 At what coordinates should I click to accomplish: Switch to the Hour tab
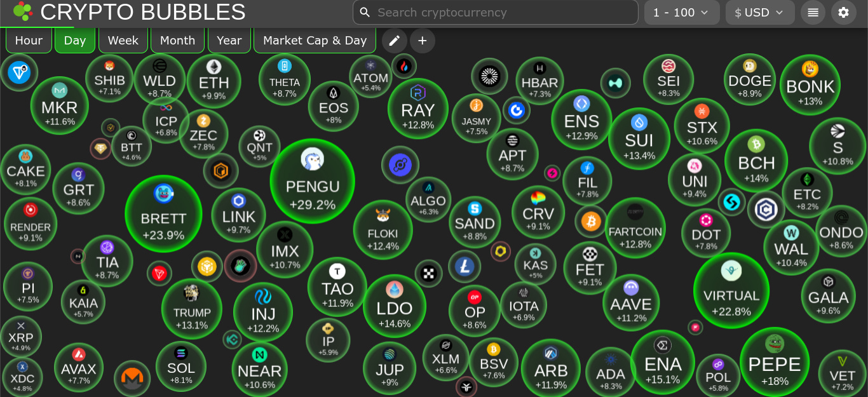[29, 41]
